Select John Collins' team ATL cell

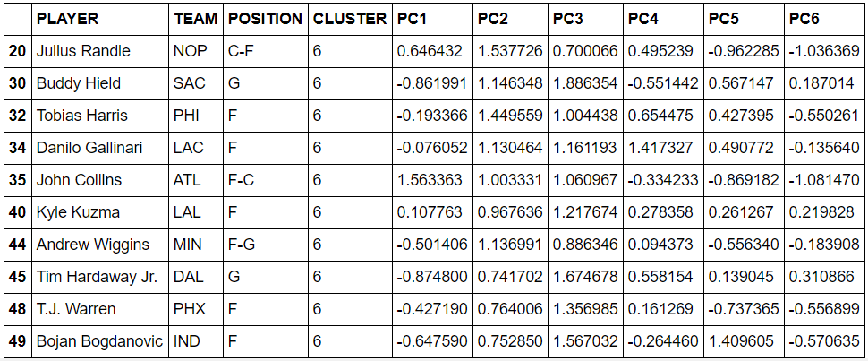coord(197,180)
